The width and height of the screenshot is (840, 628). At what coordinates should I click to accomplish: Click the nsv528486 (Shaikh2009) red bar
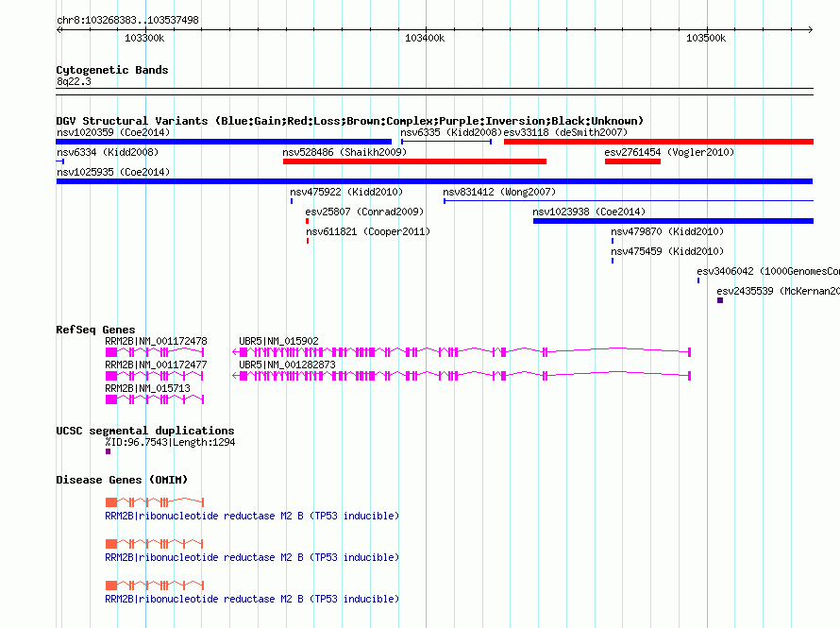(x=414, y=161)
